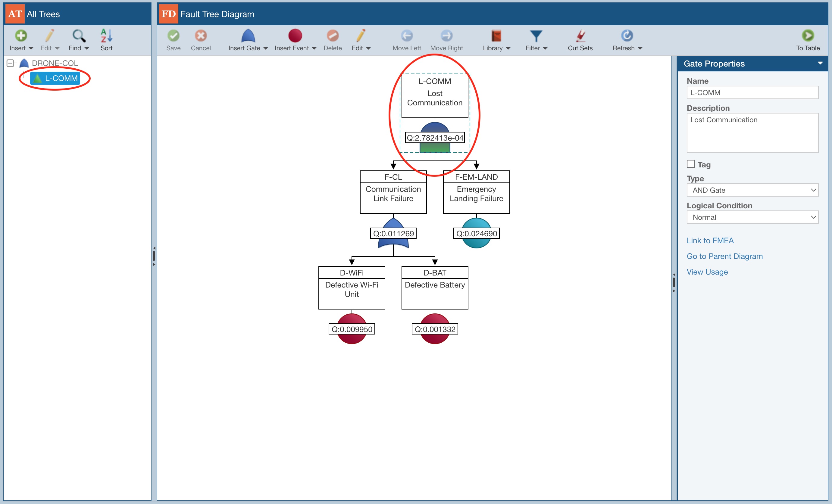
Task: Open the Type AND Gate dropdown
Action: 752,190
